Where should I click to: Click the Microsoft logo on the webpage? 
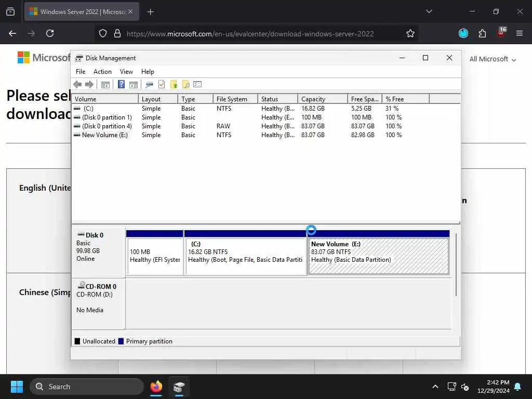(x=44, y=57)
